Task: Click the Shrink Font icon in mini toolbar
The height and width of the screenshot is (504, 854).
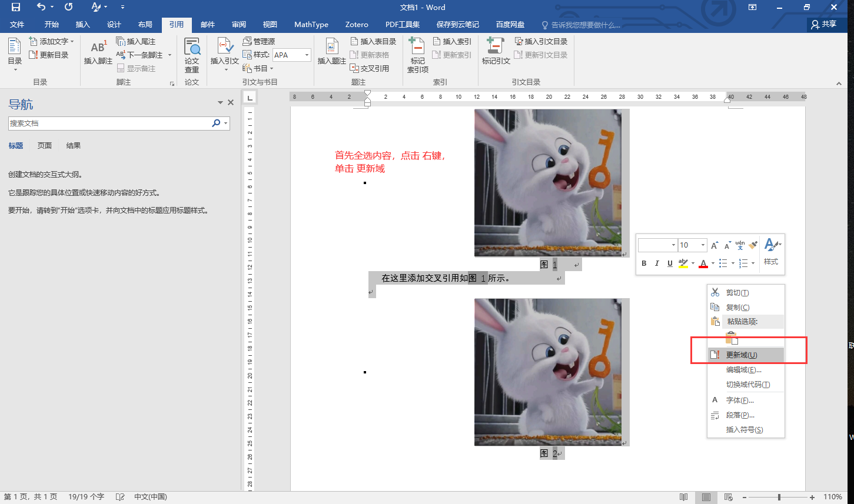Action: pos(727,245)
